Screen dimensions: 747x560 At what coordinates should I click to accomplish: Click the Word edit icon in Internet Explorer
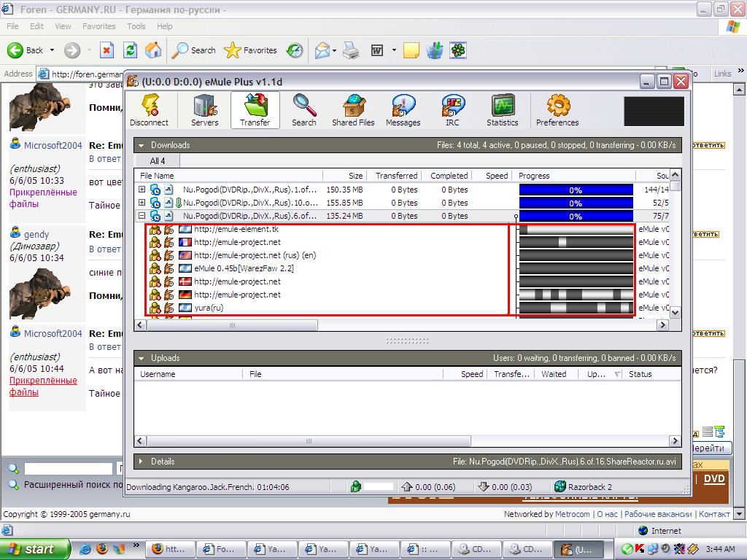(377, 50)
